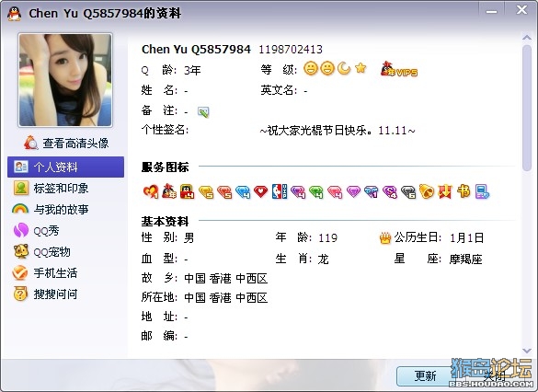This screenshot has width=538, height=392.
Task: Click the annual VIP5 penguin badge
Action: click(399, 69)
